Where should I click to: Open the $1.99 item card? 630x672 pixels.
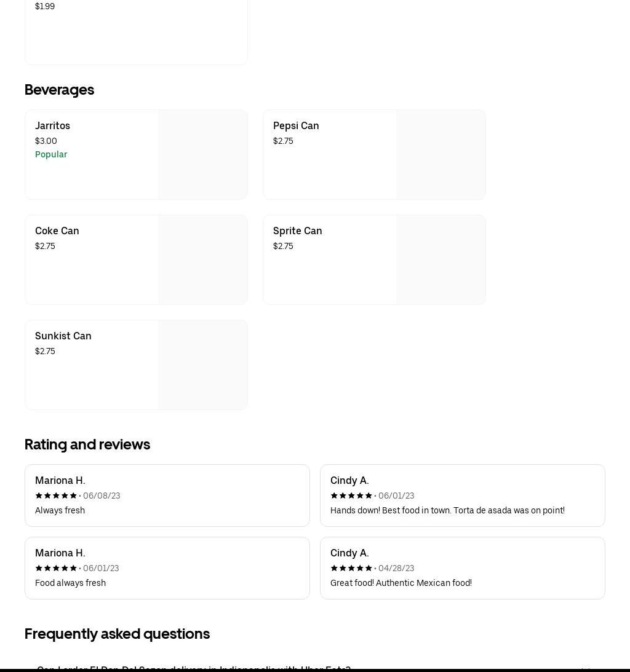(136, 32)
